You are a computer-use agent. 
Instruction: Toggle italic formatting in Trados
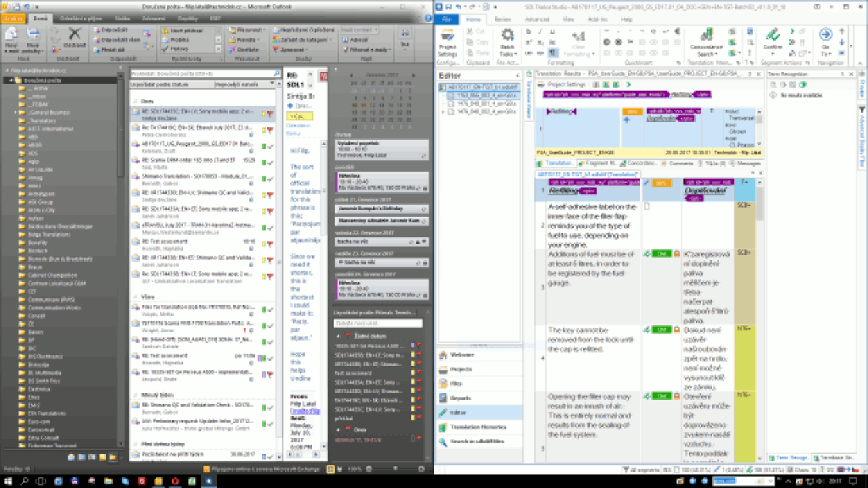(540, 32)
